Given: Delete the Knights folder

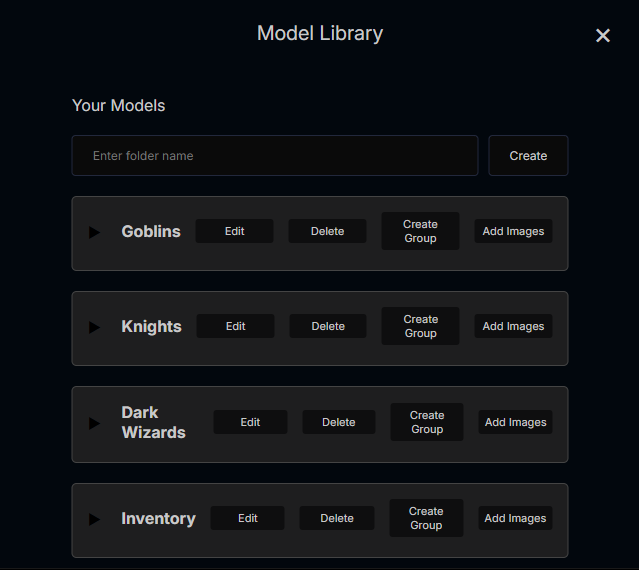Looking at the screenshot, I should tap(328, 326).
